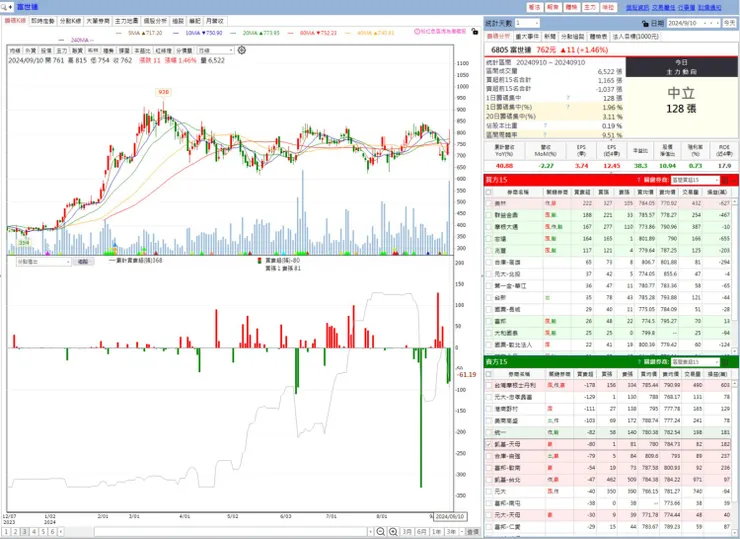Select page 3 in bottom pager

(25, 532)
